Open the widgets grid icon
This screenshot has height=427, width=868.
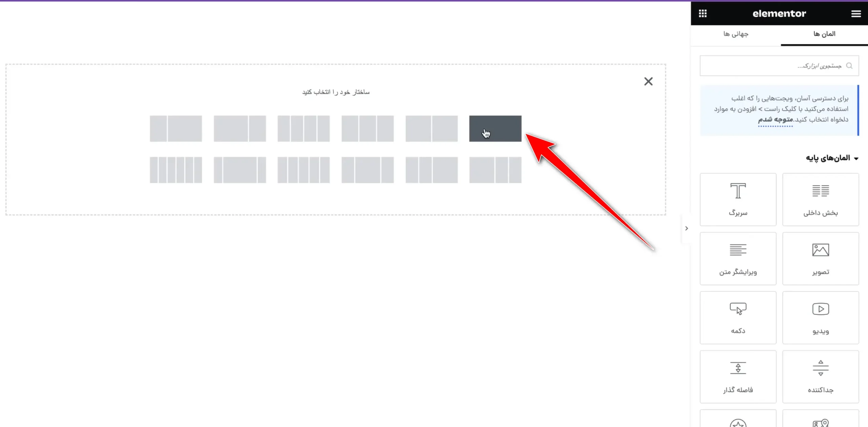pyautogui.click(x=703, y=14)
